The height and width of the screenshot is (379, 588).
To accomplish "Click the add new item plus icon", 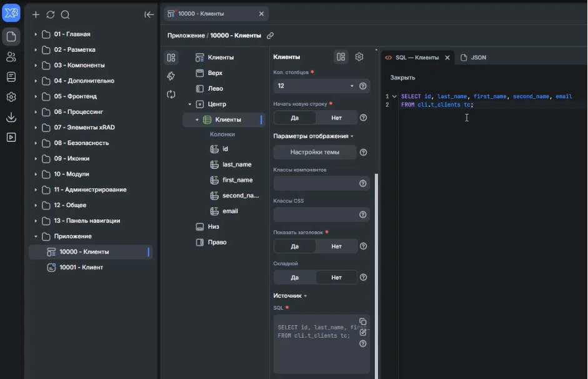I will (36, 14).
